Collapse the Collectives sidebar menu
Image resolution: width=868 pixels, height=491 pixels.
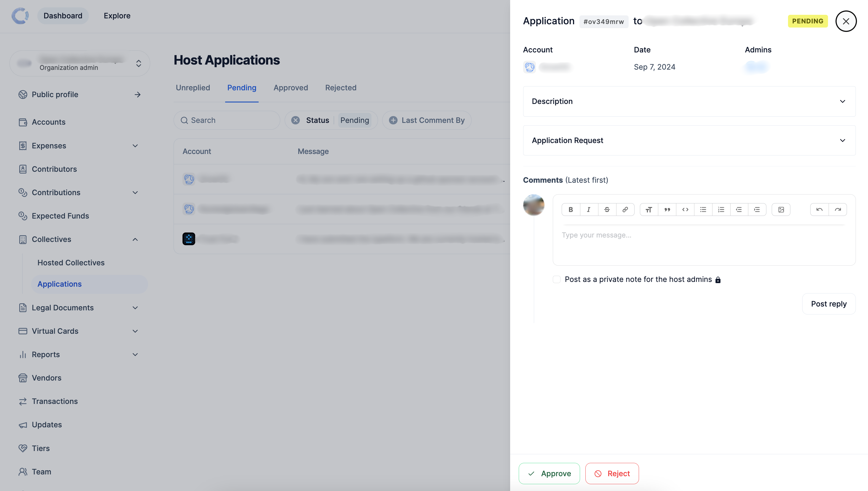(x=135, y=239)
